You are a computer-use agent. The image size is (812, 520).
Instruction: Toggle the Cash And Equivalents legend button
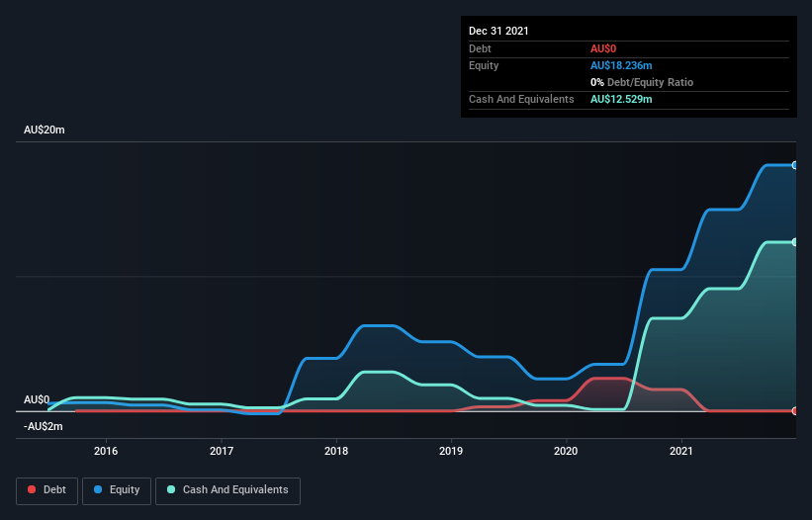[227, 490]
